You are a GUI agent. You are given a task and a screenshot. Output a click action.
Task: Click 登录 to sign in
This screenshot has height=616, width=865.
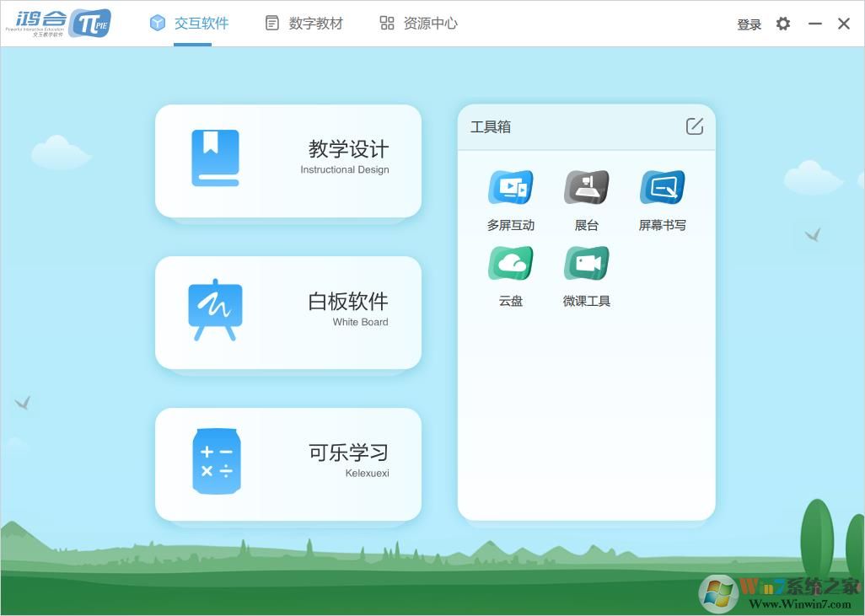click(749, 24)
